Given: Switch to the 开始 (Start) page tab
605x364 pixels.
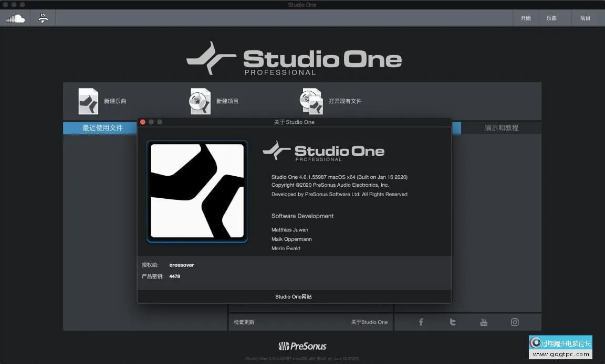Looking at the screenshot, I should tap(526, 18).
